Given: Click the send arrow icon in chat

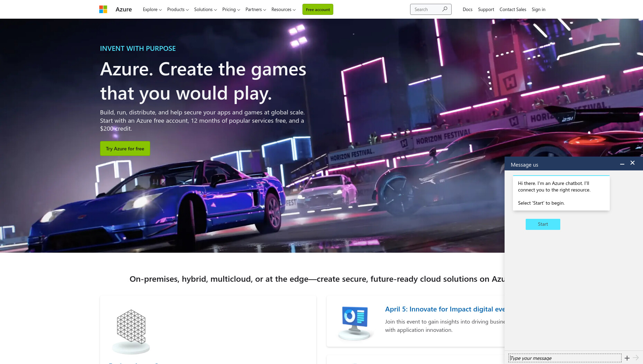Looking at the screenshot, I should pos(636,358).
